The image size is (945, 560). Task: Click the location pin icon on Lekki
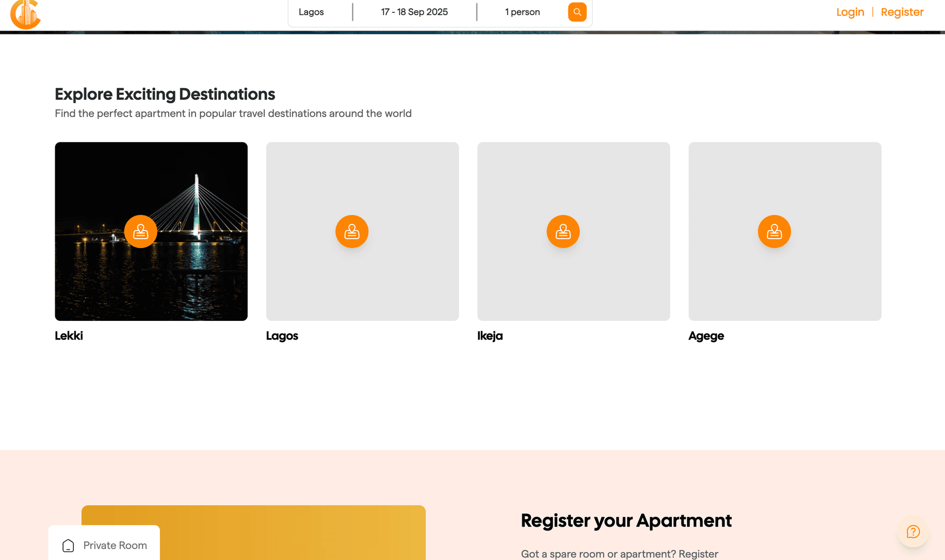tap(141, 231)
